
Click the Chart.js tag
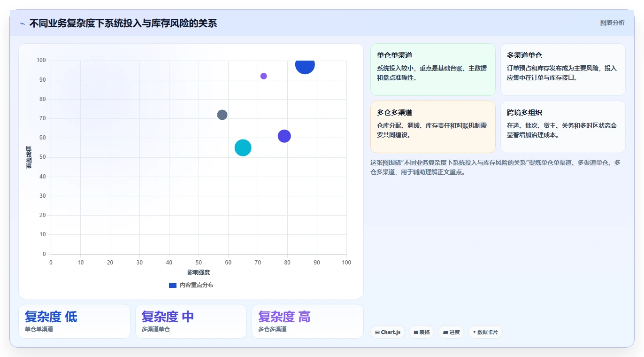388,332
